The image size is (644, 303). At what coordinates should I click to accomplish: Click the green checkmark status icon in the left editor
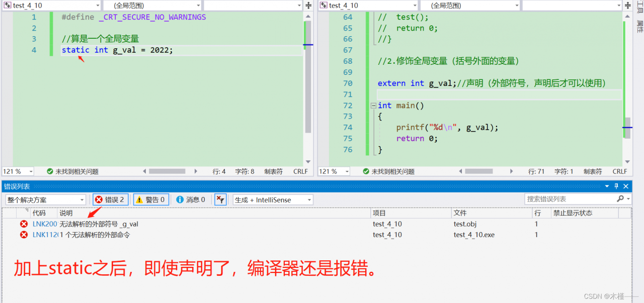pos(50,171)
